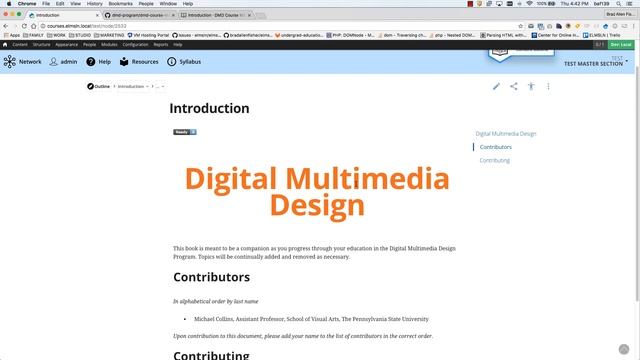Click the Dev: Local green button
The width and height of the screenshot is (640, 360).
click(x=621, y=44)
